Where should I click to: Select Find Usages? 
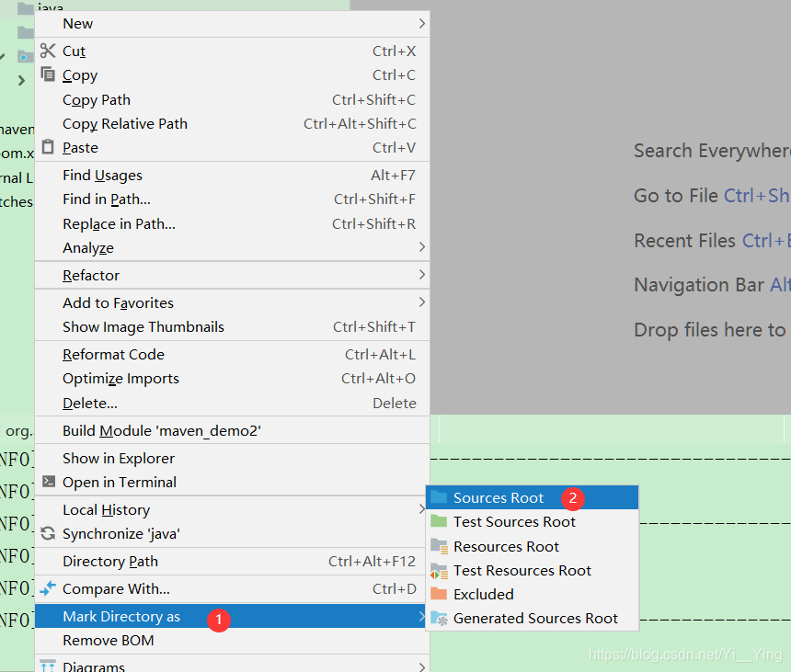(232, 175)
